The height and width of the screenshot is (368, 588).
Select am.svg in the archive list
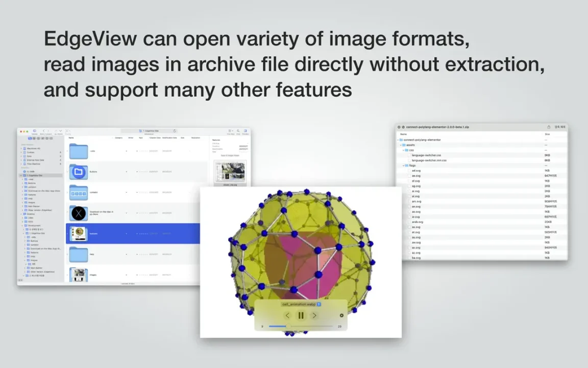click(x=416, y=201)
